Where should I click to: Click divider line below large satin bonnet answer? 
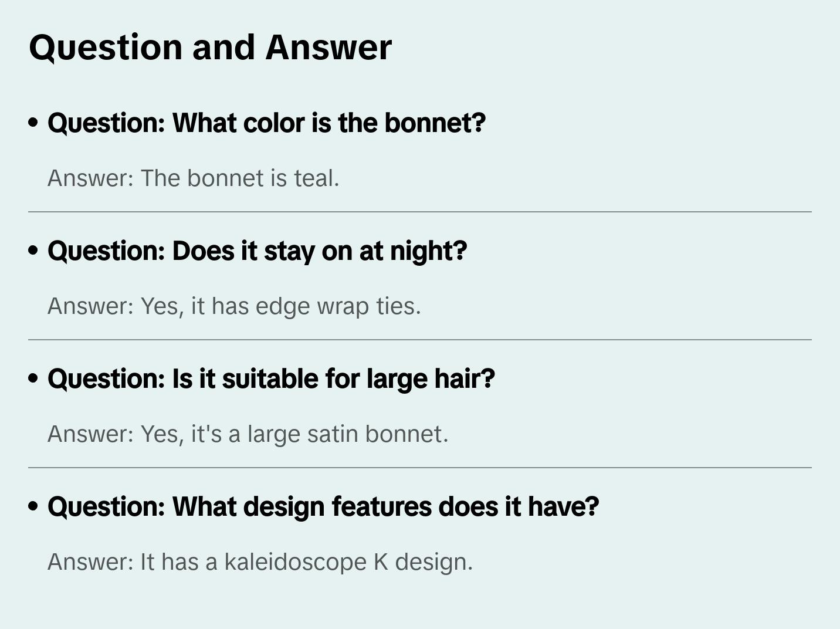(x=420, y=468)
